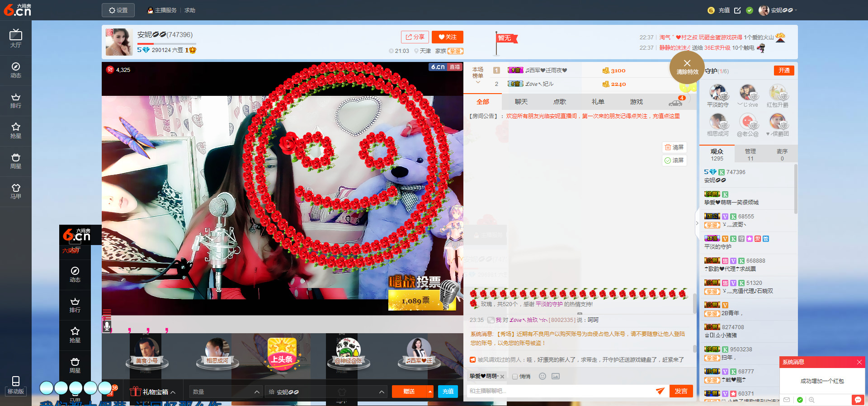Open the 求助 help link
This screenshot has height=406, width=868.
pyautogui.click(x=190, y=10)
